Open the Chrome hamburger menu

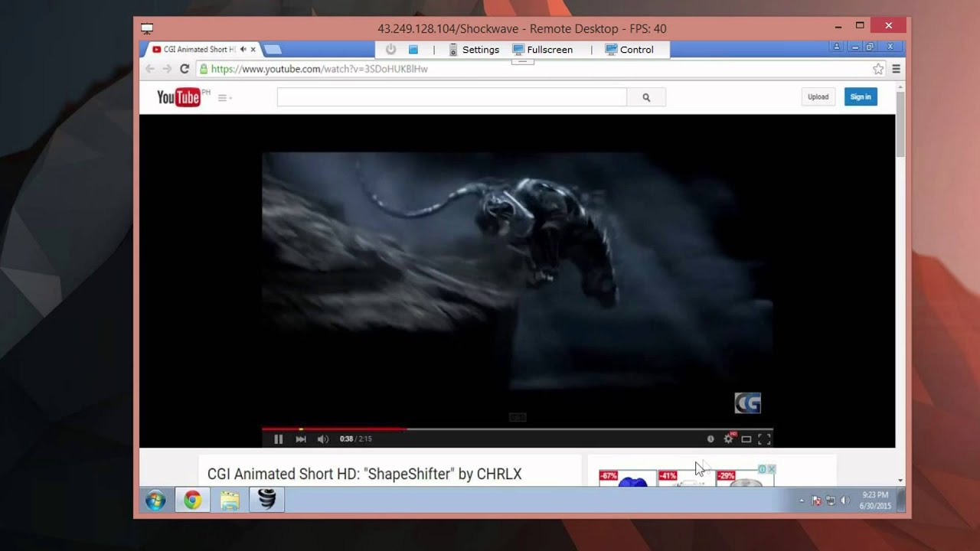click(x=896, y=69)
